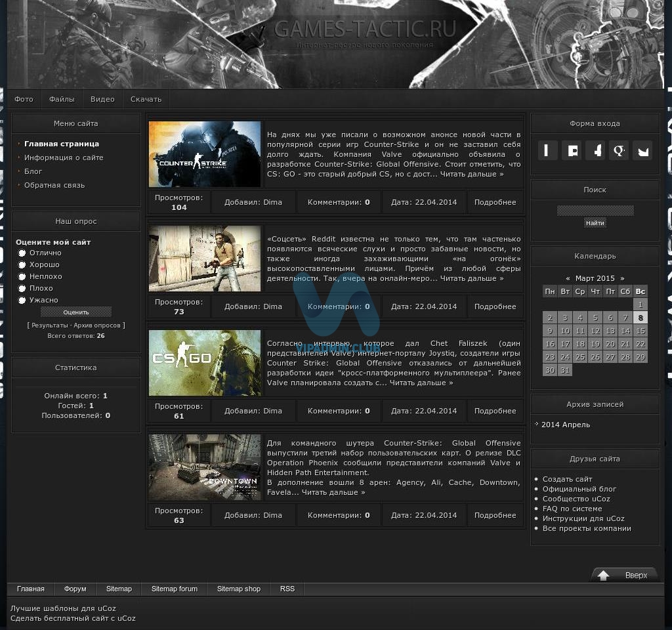Screen dimensions: 672x630
Task: Select calendar day 8
Action: click(x=640, y=318)
